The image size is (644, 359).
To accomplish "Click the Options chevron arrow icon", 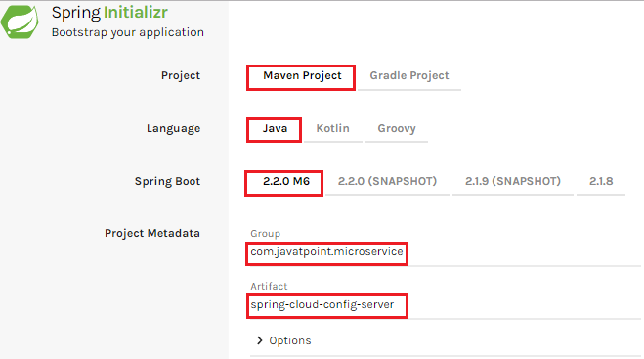I will (x=259, y=340).
